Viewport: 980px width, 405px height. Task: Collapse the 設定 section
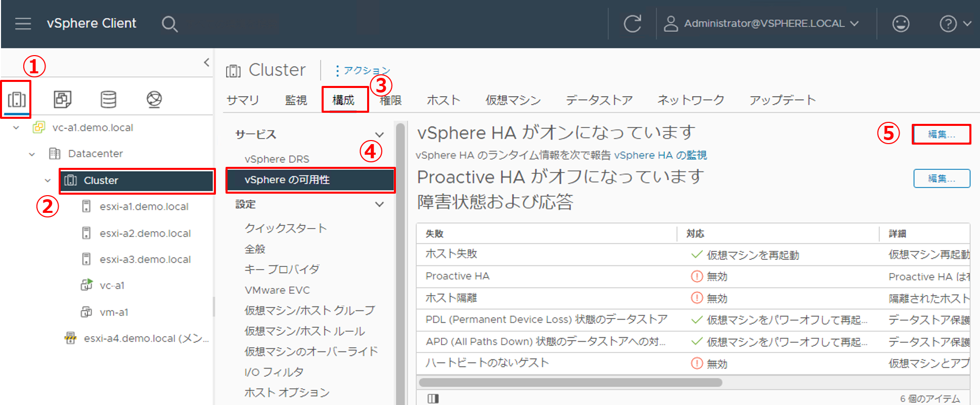(x=379, y=204)
